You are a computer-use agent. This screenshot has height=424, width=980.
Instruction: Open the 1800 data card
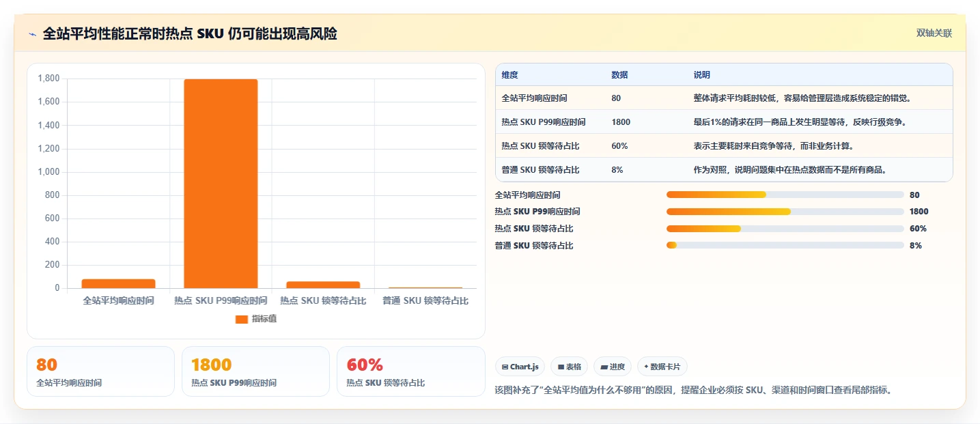255,371
